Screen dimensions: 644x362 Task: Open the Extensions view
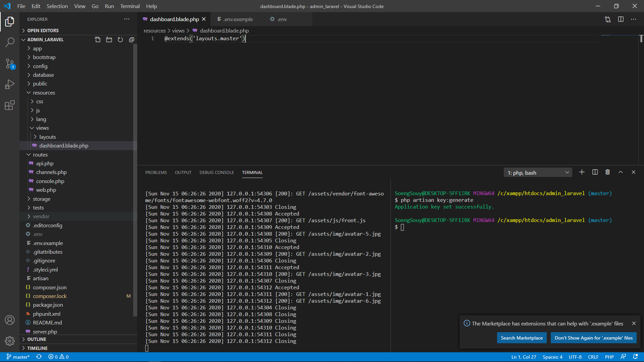click(10, 105)
